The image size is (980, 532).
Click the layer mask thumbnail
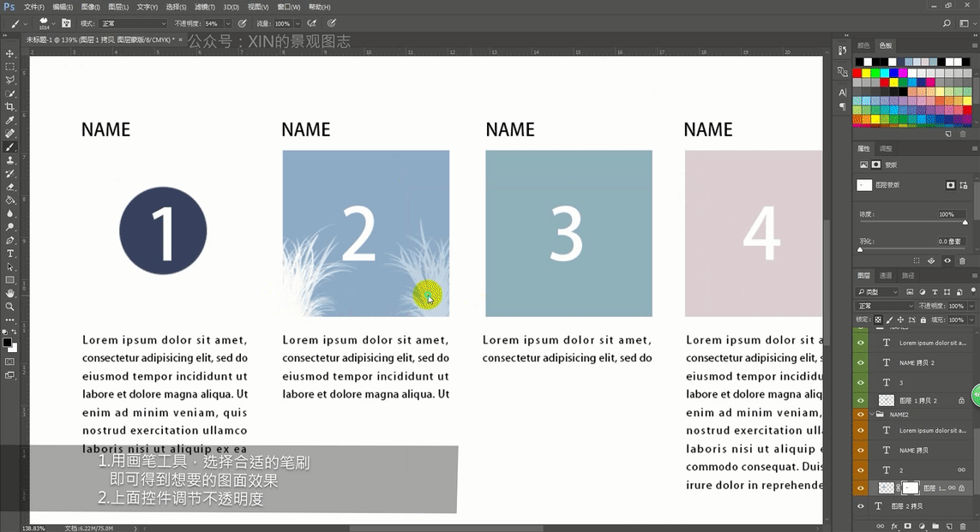[x=911, y=487]
